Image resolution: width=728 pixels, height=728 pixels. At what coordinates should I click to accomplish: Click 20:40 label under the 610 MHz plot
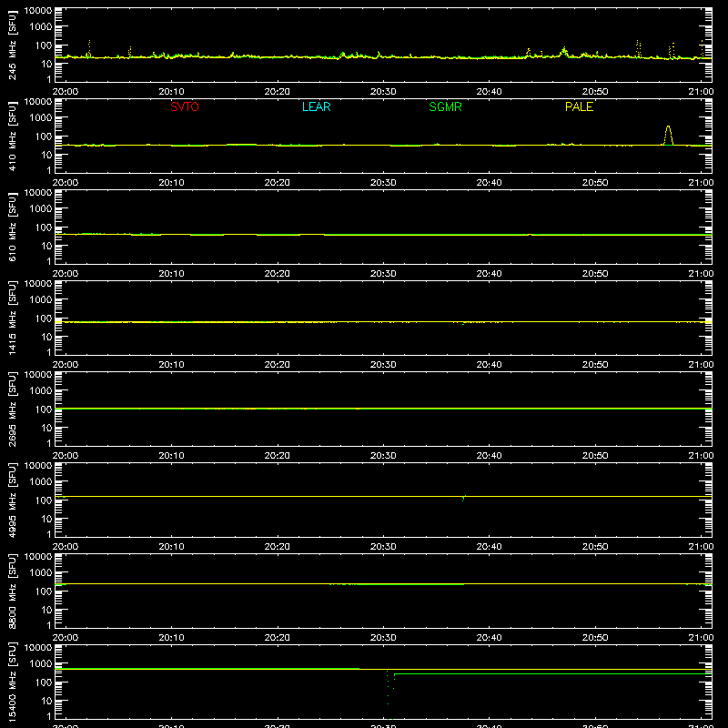(x=489, y=274)
